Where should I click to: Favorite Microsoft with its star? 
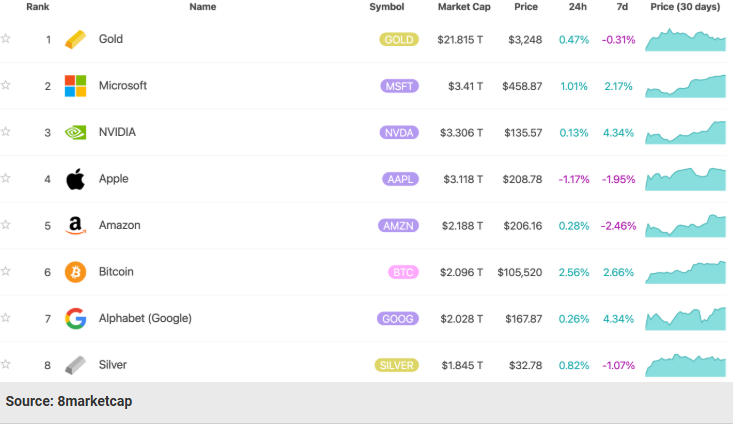click(x=6, y=85)
